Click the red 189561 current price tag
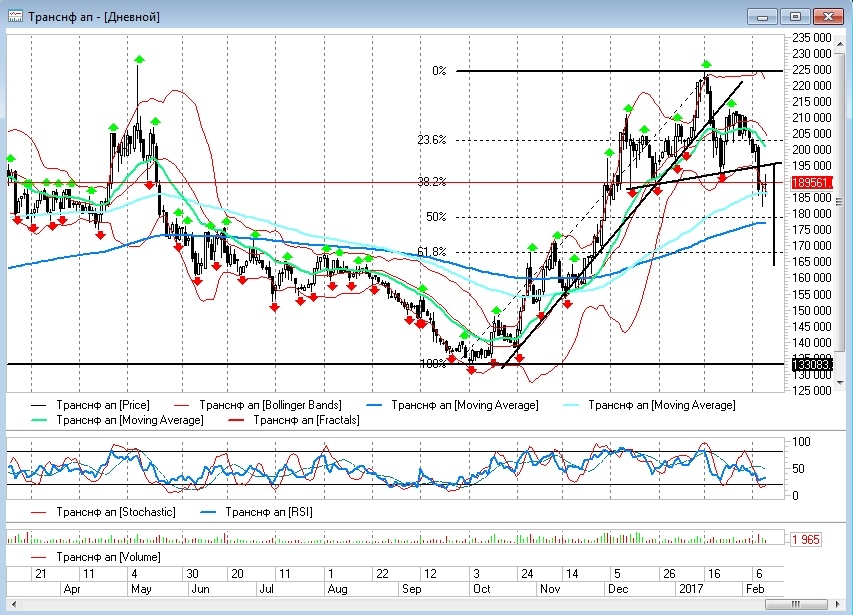Viewport: 853px width, 615px height. (x=810, y=183)
